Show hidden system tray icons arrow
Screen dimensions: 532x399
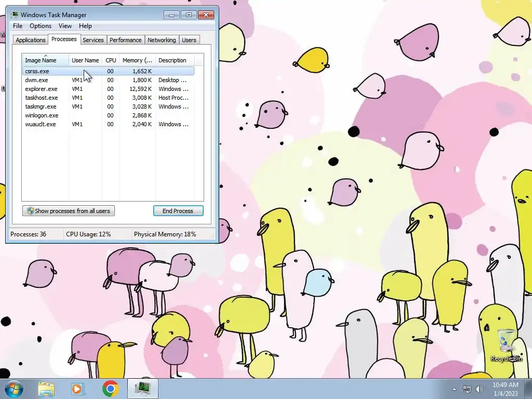454,389
